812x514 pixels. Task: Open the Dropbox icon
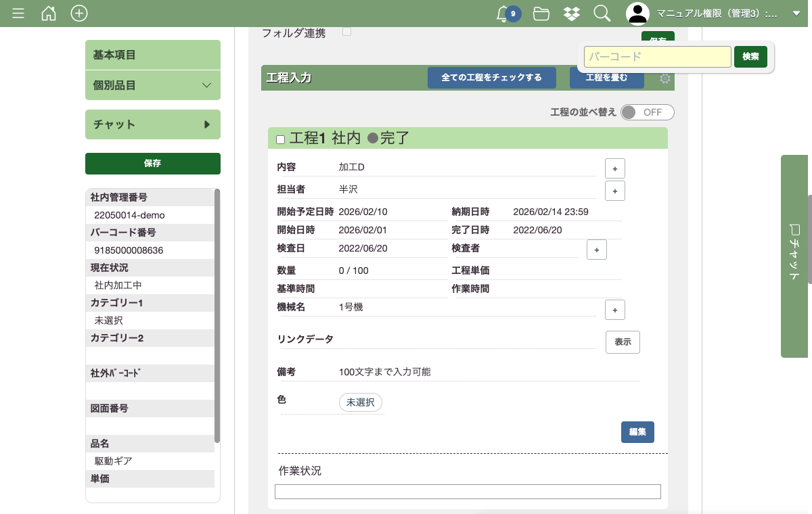coord(571,14)
